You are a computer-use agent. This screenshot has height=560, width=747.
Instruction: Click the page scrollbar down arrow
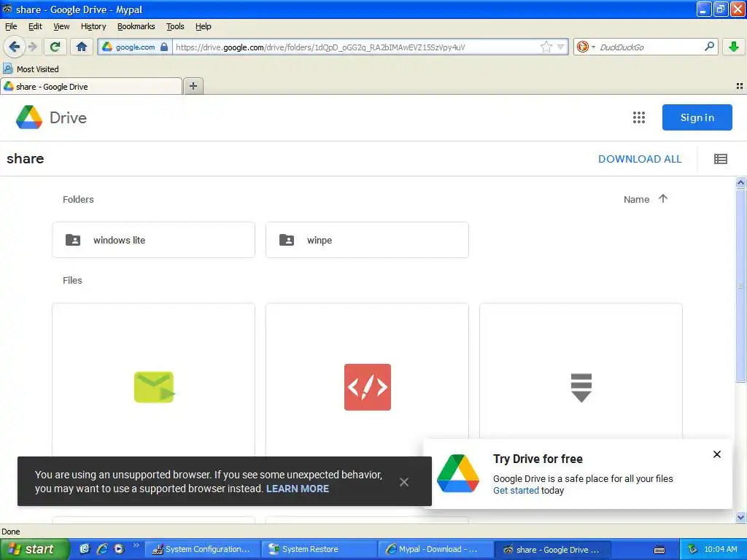(741, 517)
